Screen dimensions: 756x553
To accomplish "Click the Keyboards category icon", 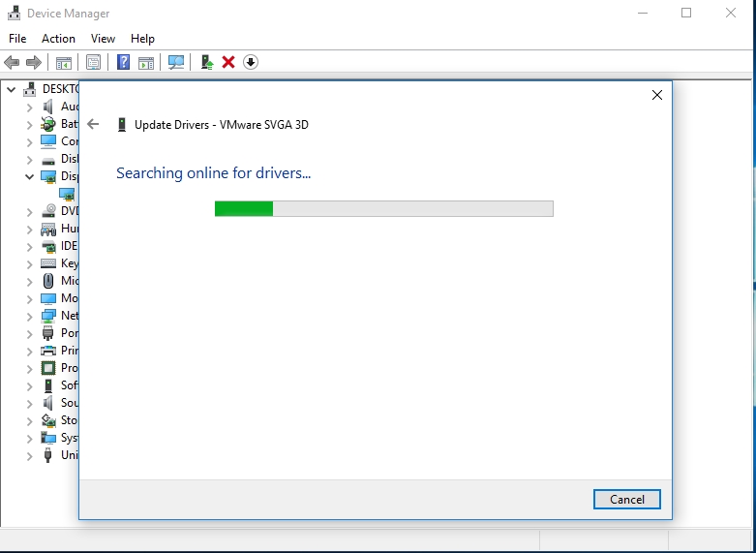I will (x=48, y=263).
